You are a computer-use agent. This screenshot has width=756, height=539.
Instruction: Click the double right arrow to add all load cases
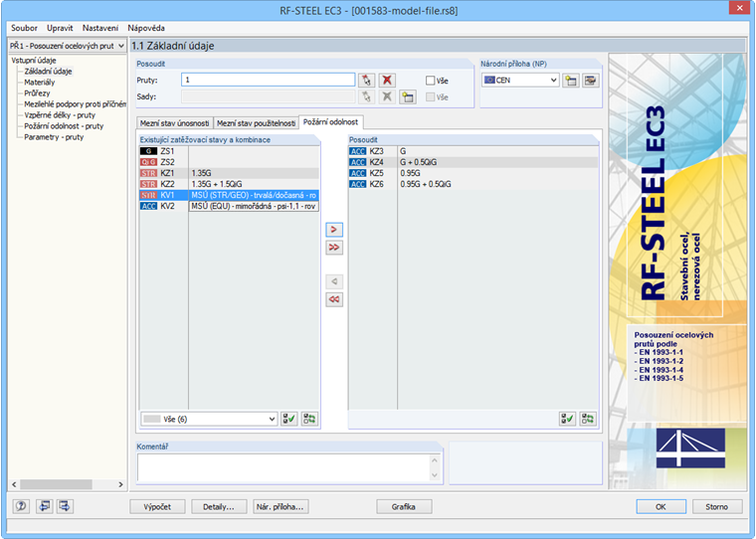(334, 248)
